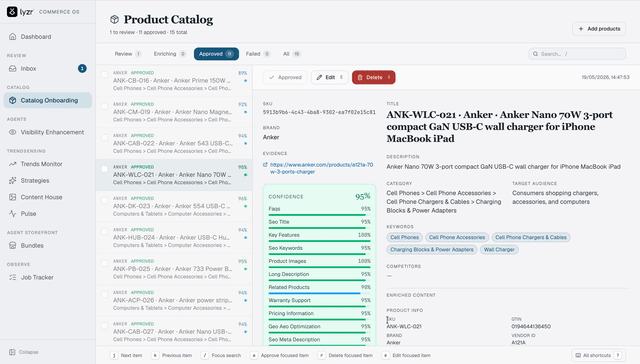
Task: Tick the checkbox for ANK-HUB-024
Action: coord(104,232)
